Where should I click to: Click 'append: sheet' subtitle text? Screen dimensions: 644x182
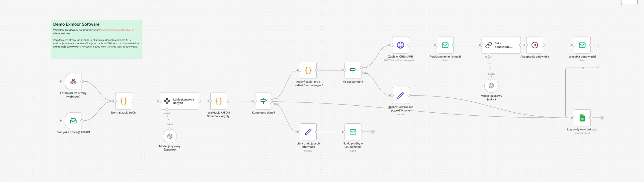582,133
